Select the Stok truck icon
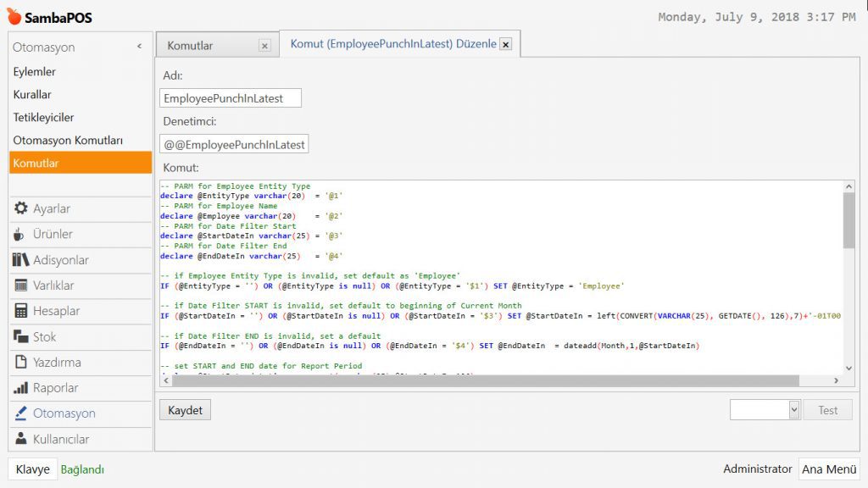The image size is (868, 488). 20,337
